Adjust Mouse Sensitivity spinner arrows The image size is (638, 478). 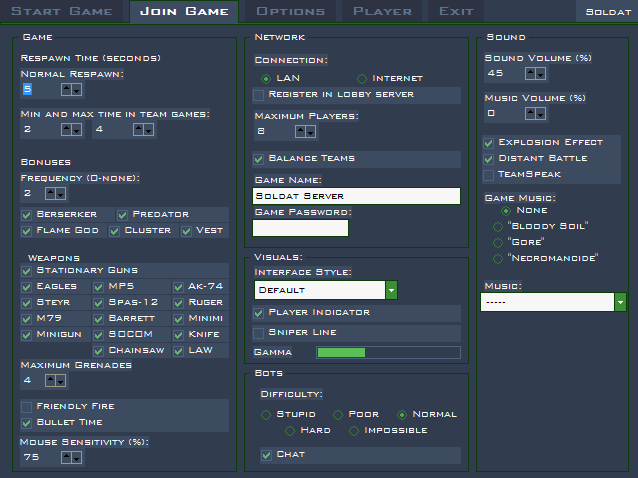71,457
